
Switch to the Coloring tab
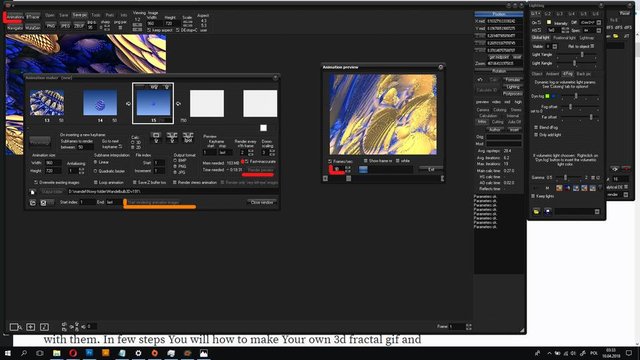500,110
